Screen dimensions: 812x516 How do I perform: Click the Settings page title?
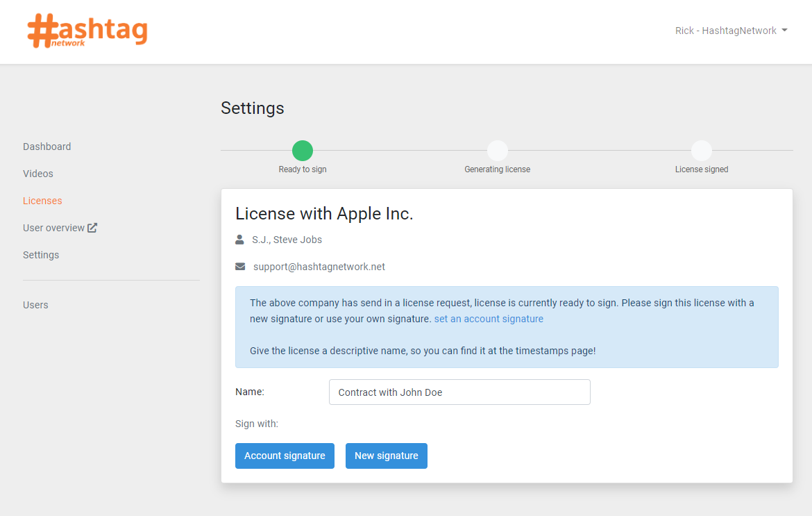coord(252,108)
